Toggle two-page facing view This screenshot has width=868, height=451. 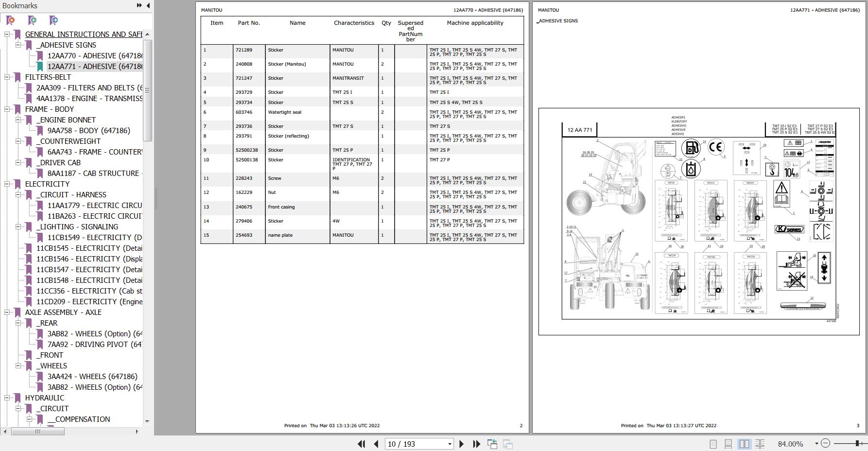tap(745, 443)
